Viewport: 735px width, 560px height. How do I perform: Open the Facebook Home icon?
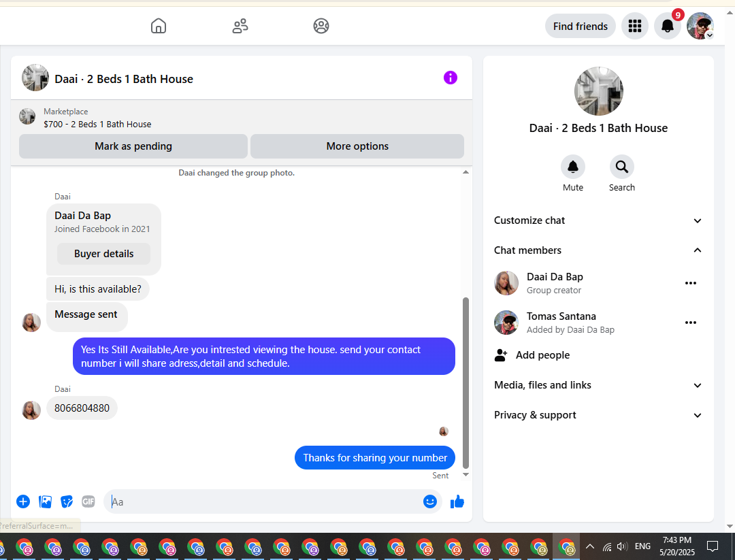159,26
